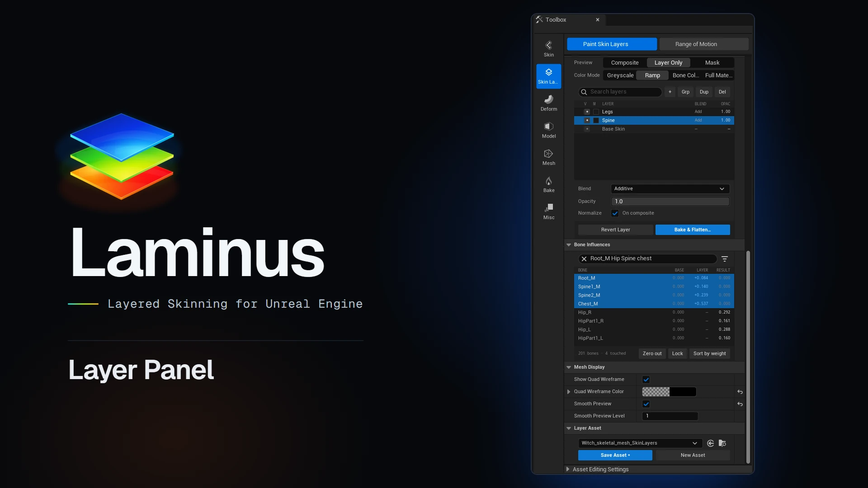Viewport: 868px width, 488px height.
Task: Click the bone filter options icon
Action: pos(725,258)
